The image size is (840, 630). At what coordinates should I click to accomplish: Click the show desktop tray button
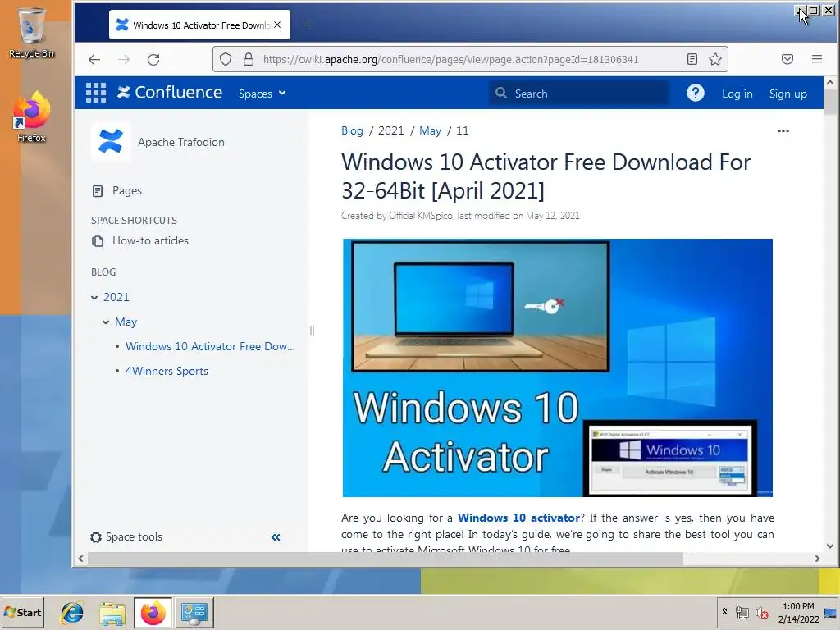coord(831,613)
